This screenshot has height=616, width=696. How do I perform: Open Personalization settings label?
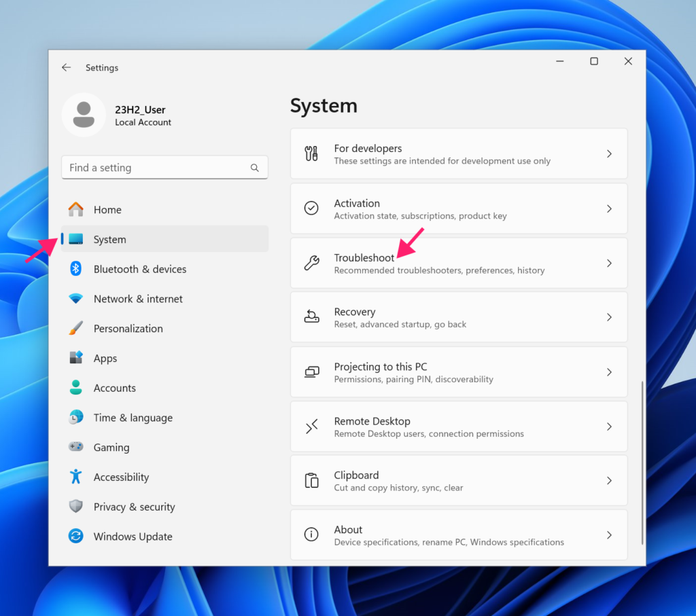click(x=128, y=329)
